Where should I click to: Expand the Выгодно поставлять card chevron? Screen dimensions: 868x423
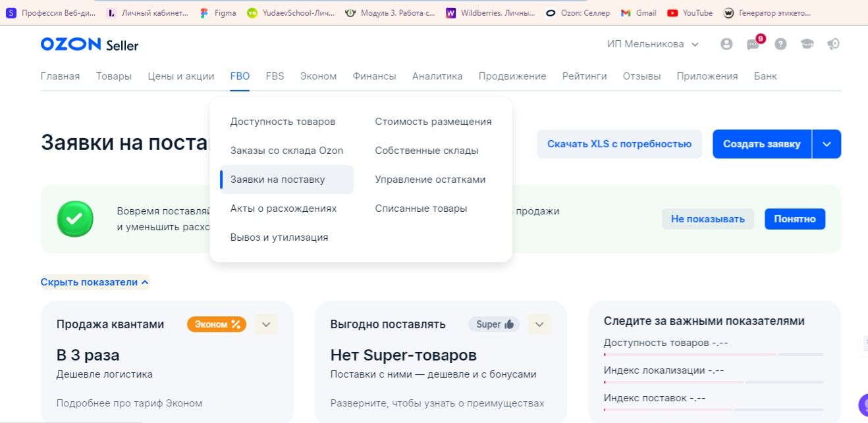539,324
